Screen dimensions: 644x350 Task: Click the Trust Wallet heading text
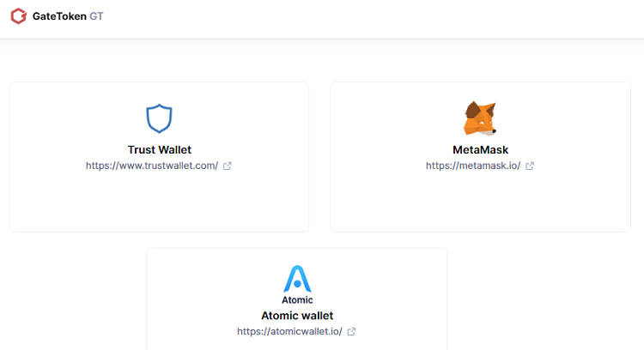click(159, 150)
